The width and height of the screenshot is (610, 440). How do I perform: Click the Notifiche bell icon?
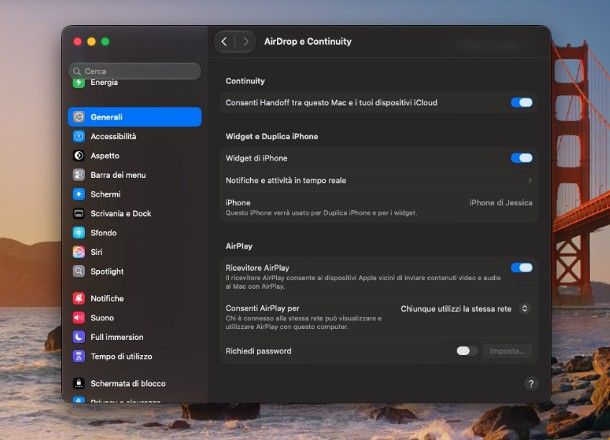79,298
